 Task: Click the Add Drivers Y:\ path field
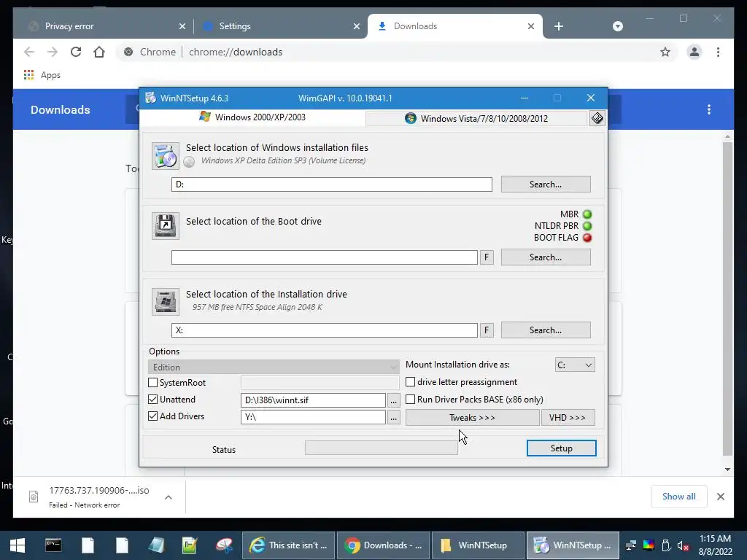tap(313, 417)
